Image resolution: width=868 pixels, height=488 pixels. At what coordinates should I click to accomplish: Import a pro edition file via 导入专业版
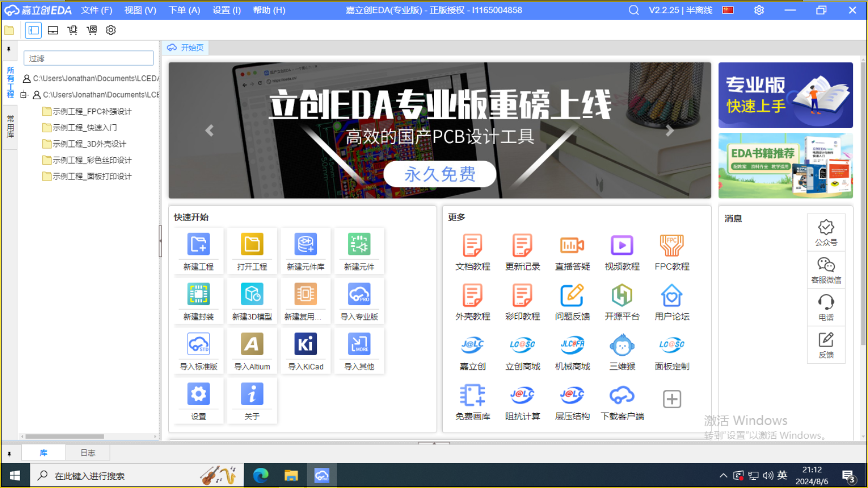click(359, 294)
